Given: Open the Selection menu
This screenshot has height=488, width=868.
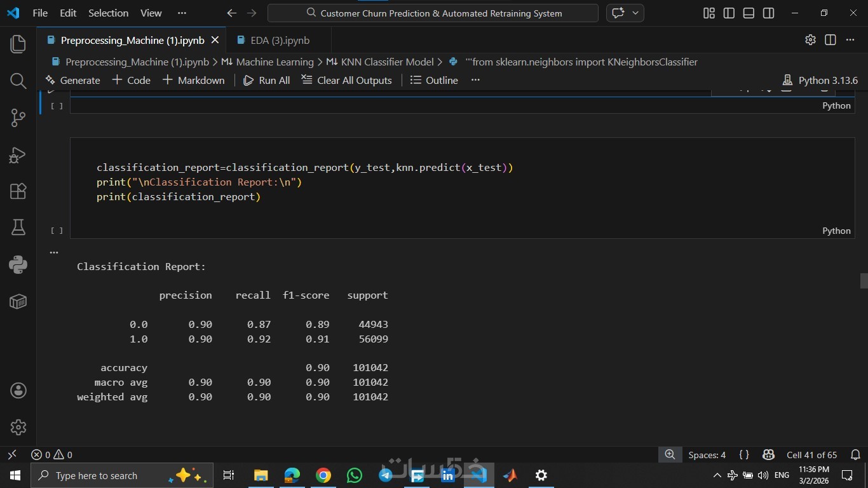Looking at the screenshot, I should click(108, 13).
